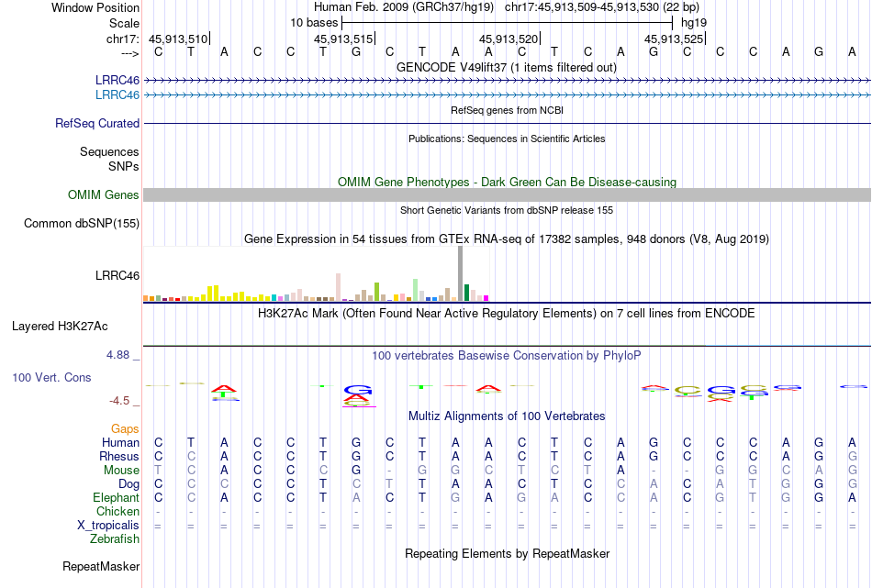Image resolution: width=872 pixels, height=588 pixels.
Task: Click the RefSeq genes from NCBI title
Action: [x=508, y=110]
